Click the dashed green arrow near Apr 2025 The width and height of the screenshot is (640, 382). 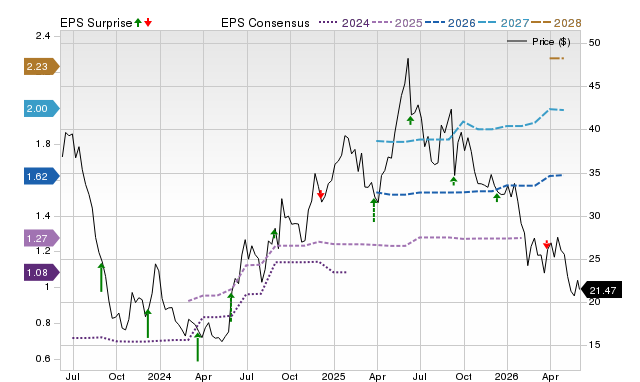click(x=374, y=210)
